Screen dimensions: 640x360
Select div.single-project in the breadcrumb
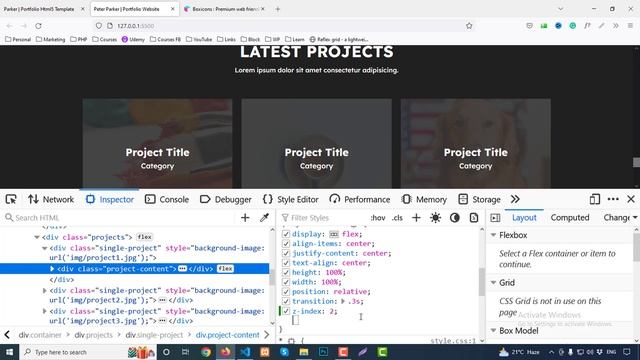[154, 335]
